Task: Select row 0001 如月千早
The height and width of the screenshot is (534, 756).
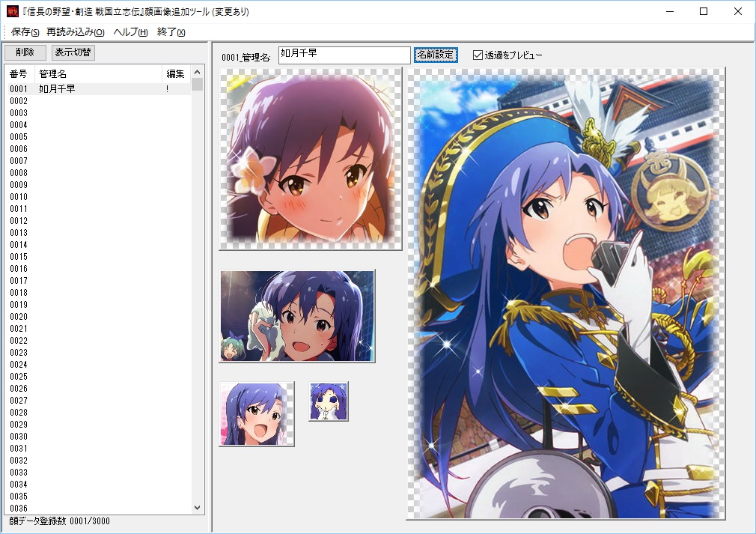Action: pyautogui.click(x=98, y=89)
